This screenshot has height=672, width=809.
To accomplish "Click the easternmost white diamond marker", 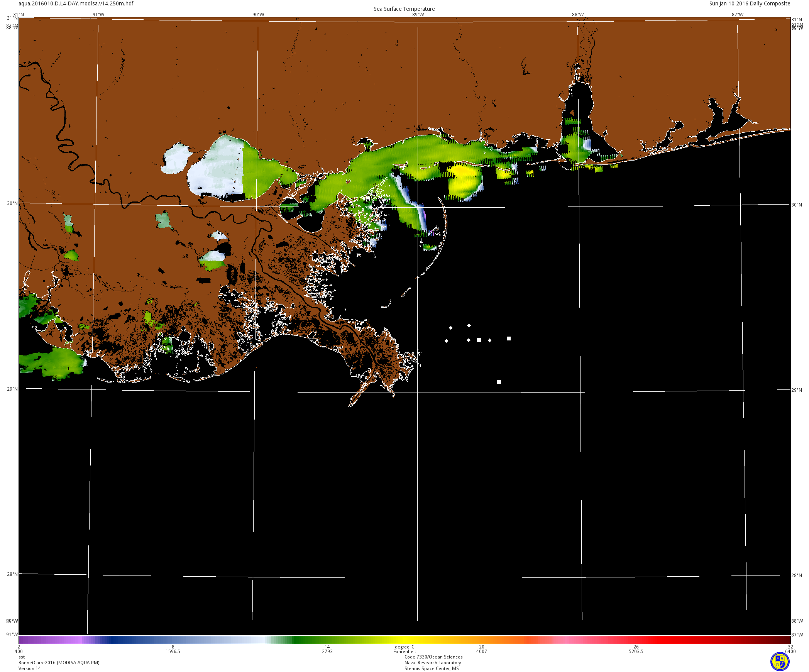I will [x=490, y=340].
